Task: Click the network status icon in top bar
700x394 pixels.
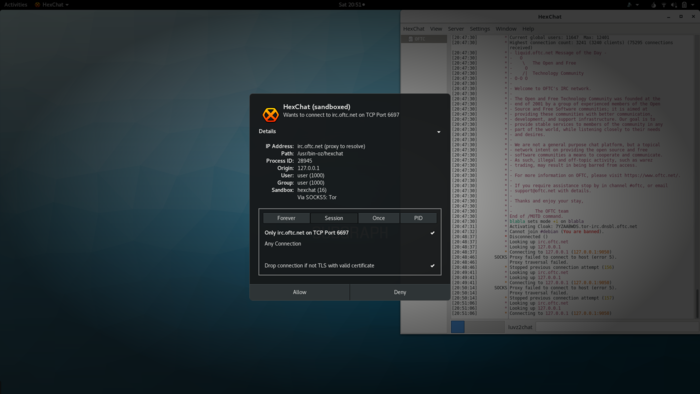Action: [x=664, y=5]
